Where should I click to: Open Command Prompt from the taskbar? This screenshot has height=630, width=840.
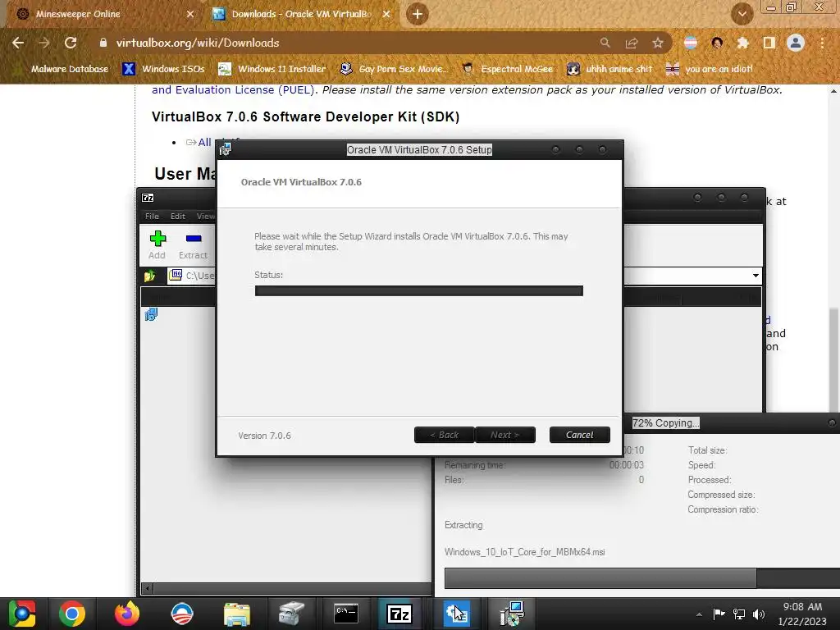tap(346, 614)
